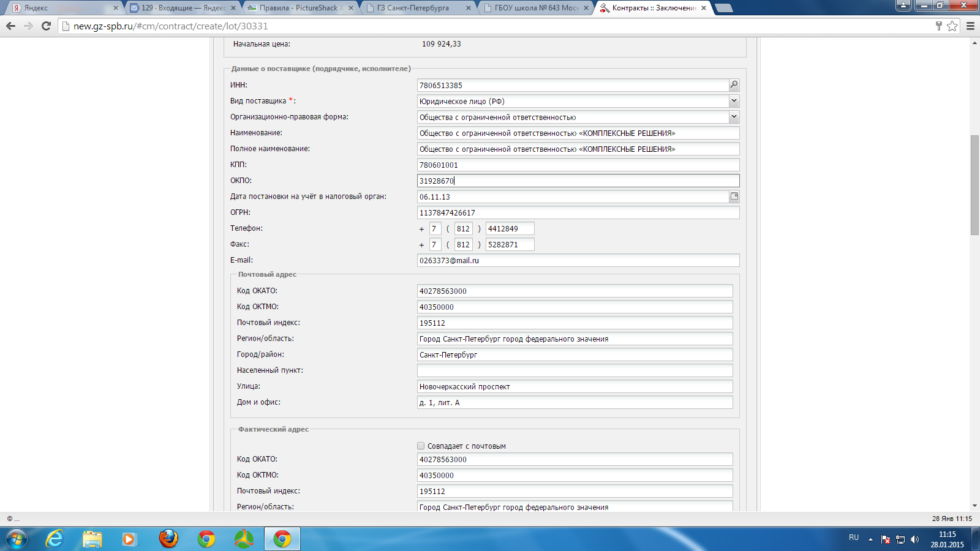
Task: Open the calendar picker for tax registration date
Action: click(x=734, y=197)
